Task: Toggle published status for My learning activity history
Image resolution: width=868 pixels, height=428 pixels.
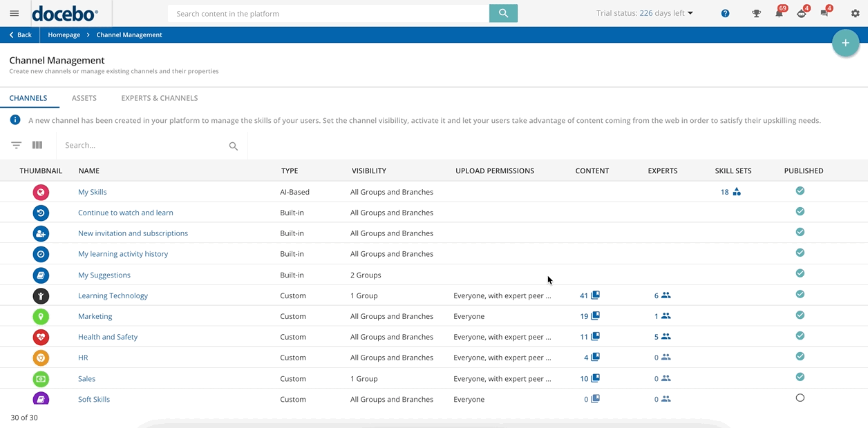Action: (800, 253)
